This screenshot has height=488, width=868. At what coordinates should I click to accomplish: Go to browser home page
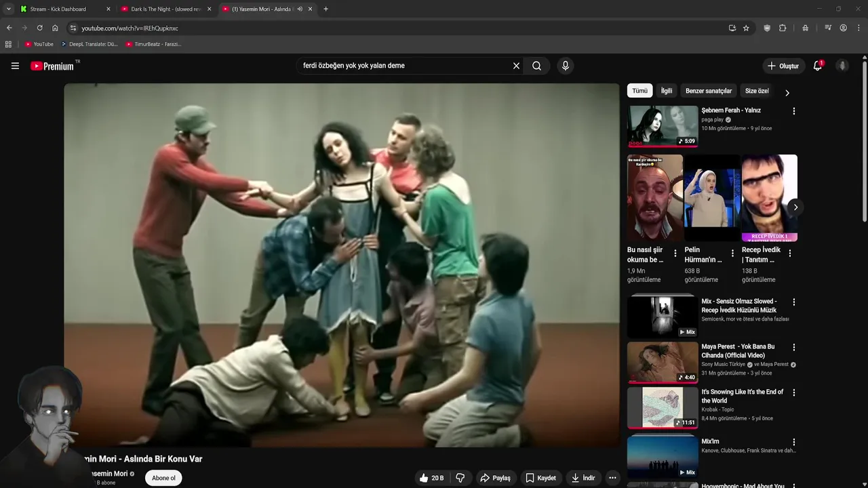[x=55, y=28]
